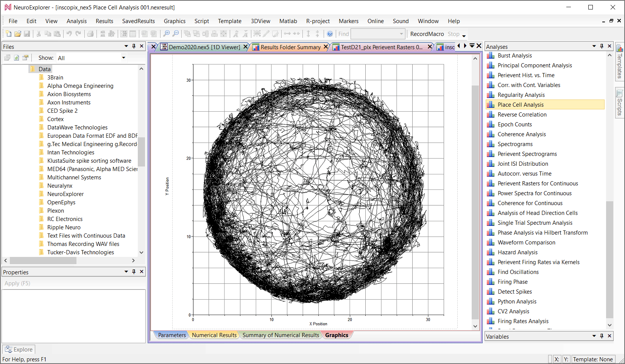625x364 pixels.
Task: Save results using the toolbar Save icon
Action: click(x=27, y=34)
